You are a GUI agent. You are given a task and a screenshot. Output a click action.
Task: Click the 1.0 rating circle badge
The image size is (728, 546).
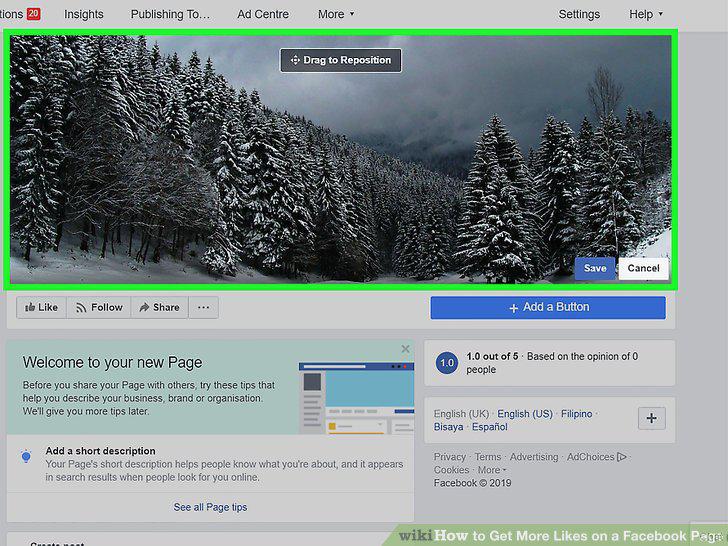(447, 363)
